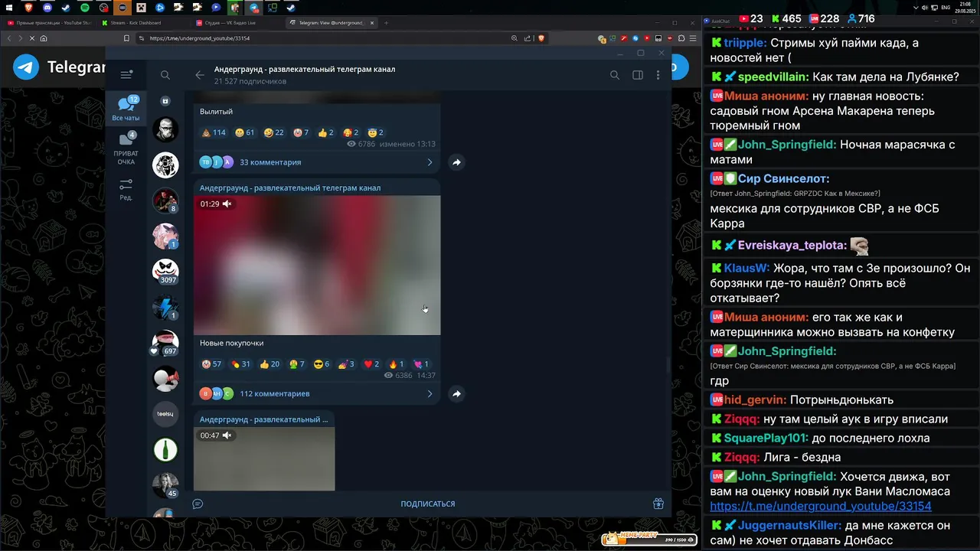Open gift icon in bottom bar
This screenshot has height=551, width=980.
pos(658,504)
